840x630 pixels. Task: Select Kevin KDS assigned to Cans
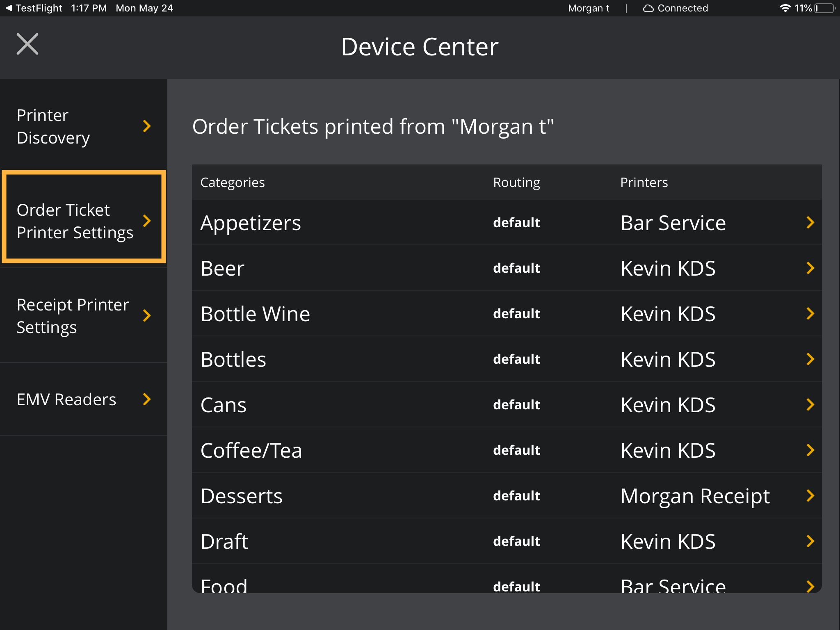pyautogui.click(x=668, y=404)
